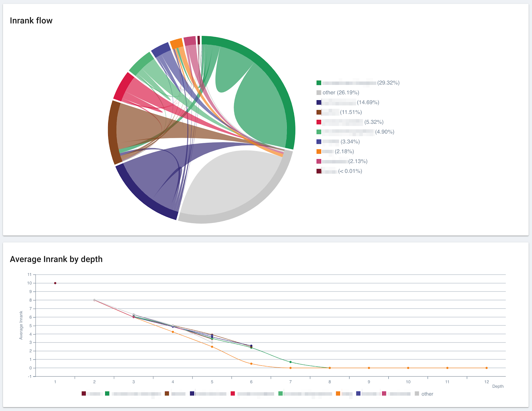Select the gray legend swatch labeled other
The height and width of the screenshot is (411, 532).
(318, 93)
